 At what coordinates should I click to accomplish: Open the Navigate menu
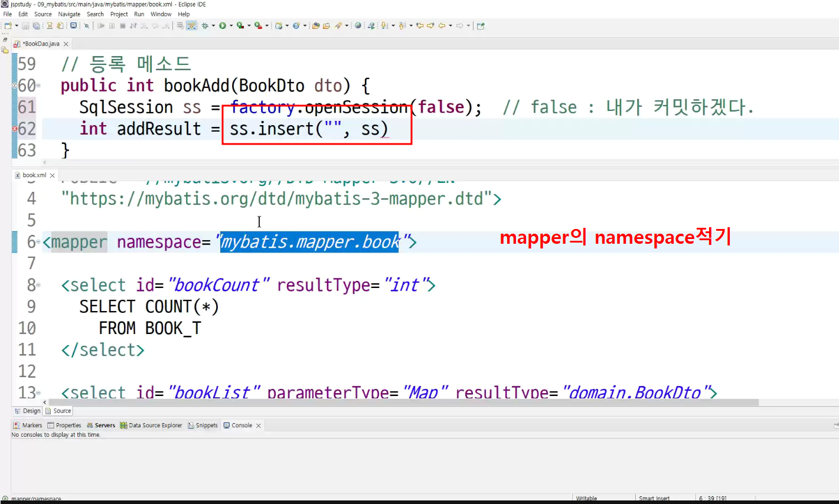pos(69,14)
